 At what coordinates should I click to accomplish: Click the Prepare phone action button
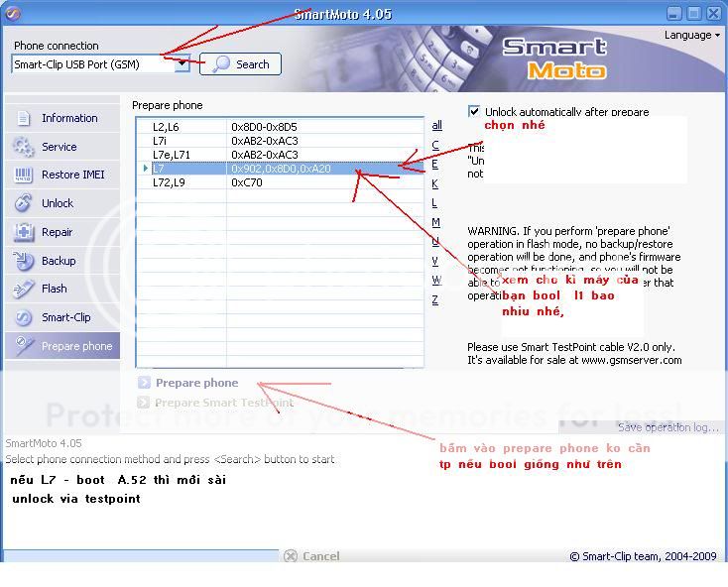tap(188, 383)
